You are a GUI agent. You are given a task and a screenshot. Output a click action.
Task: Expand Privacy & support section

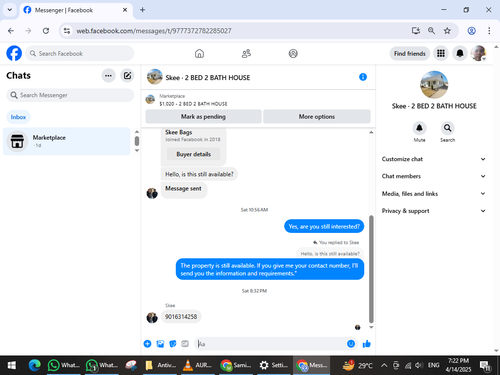[x=434, y=211]
